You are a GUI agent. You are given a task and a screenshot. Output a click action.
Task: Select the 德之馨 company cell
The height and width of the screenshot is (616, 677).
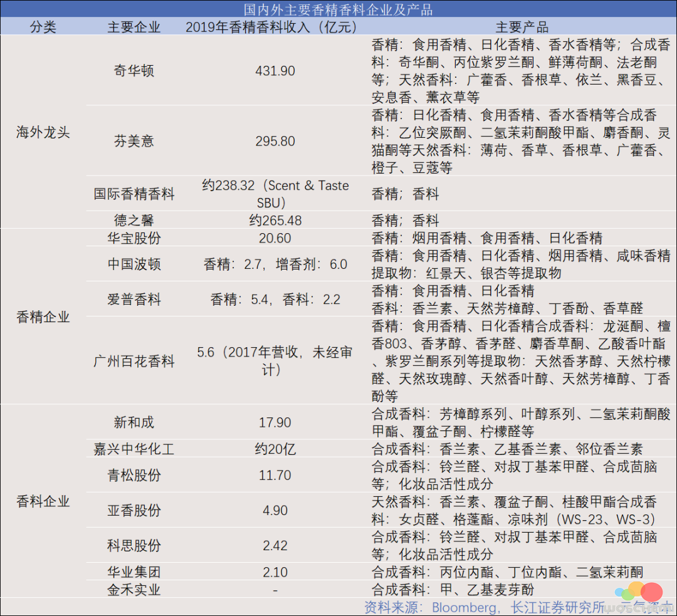click(x=134, y=220)
